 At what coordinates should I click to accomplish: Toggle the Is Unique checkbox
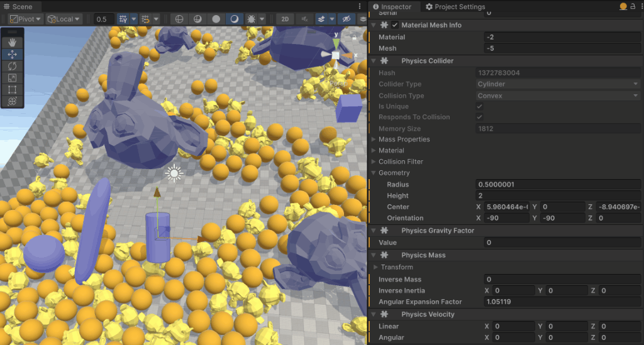pyautogui.click(x=479, y=106)
